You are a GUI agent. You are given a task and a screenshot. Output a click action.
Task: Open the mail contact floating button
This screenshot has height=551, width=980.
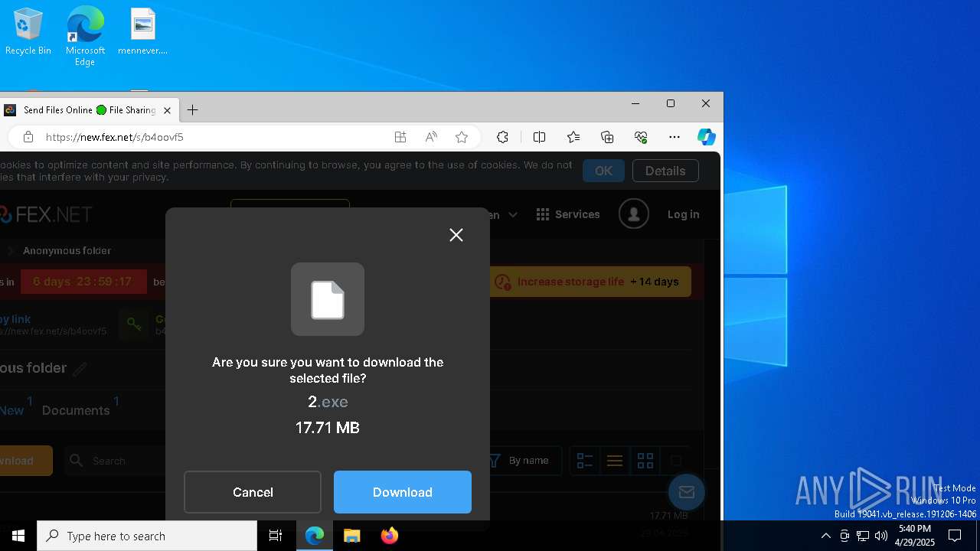click(686, 492)
